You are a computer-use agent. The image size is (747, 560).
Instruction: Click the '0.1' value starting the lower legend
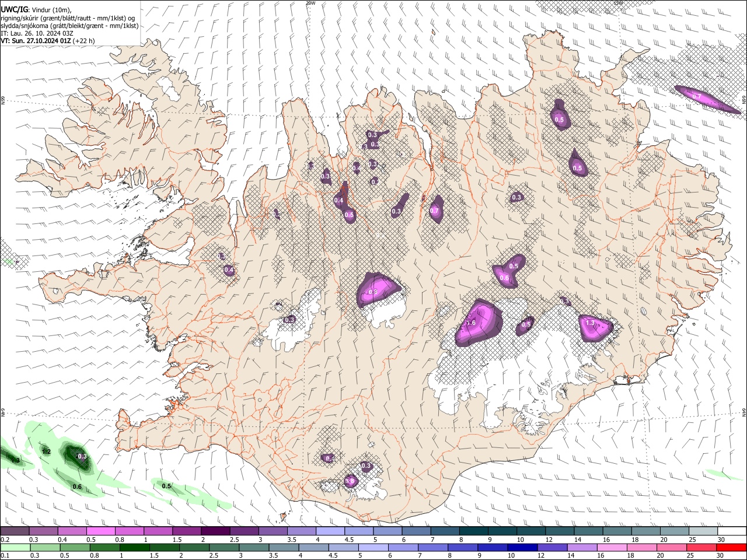tap(5, 555)
